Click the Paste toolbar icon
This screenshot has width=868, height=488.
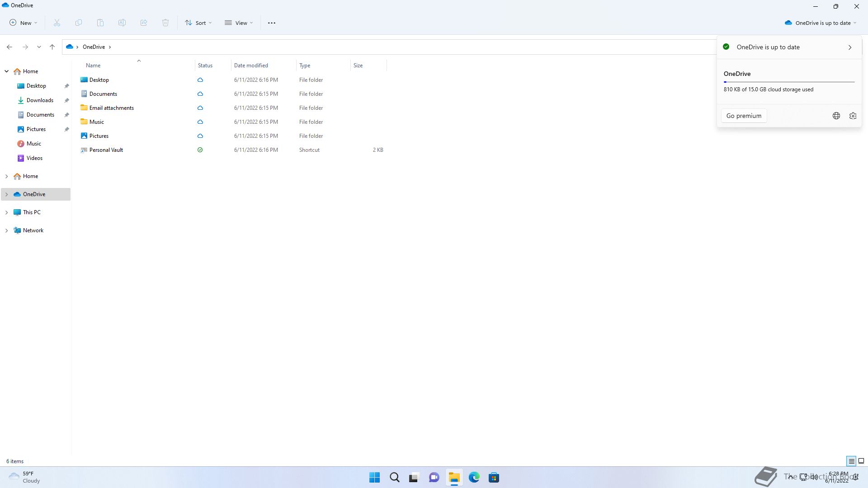100,23
